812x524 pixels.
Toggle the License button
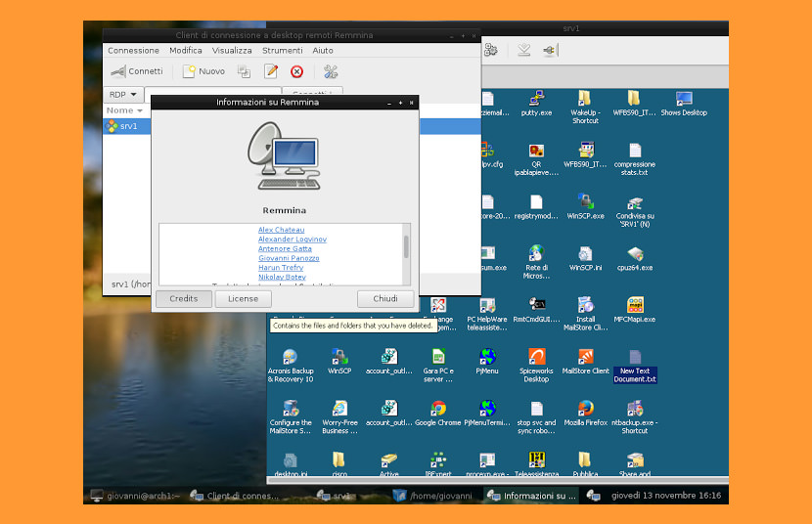click(x=243, y=298)
